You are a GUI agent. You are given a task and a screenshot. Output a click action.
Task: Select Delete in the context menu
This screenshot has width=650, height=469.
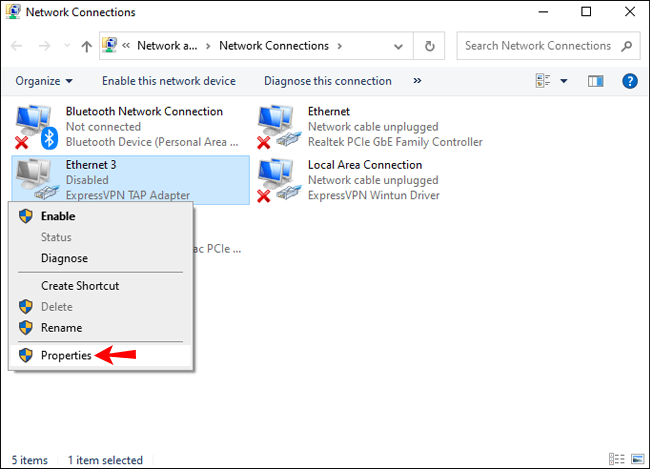101,307
